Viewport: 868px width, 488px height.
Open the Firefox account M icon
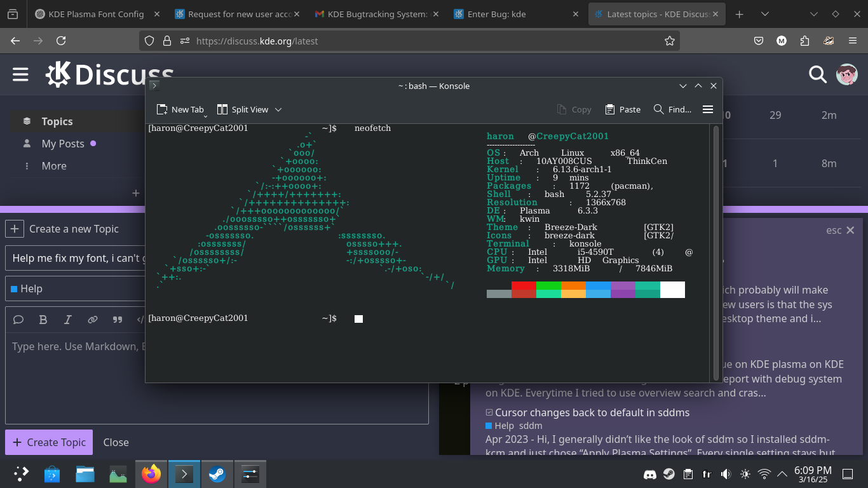782,41
